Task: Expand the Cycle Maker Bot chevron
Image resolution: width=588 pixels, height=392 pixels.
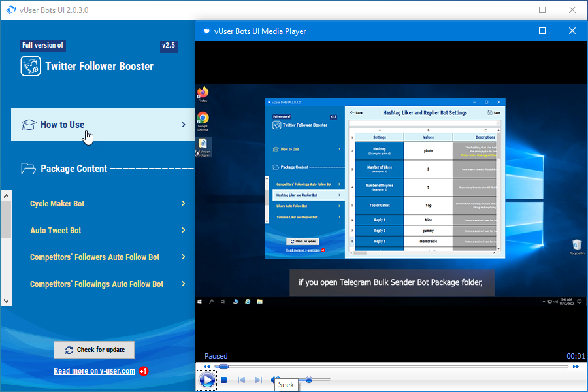Action: pyautogui.click(x=184, y=203)
